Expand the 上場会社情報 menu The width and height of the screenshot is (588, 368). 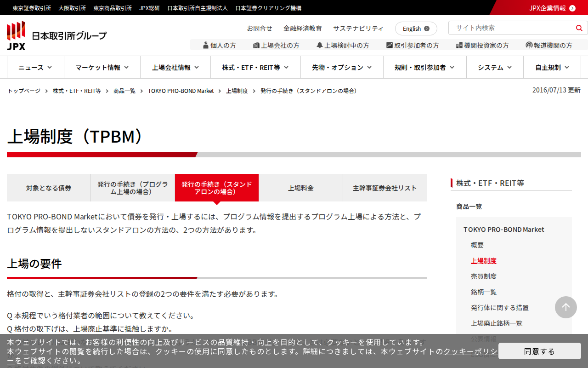click(175, 67)
